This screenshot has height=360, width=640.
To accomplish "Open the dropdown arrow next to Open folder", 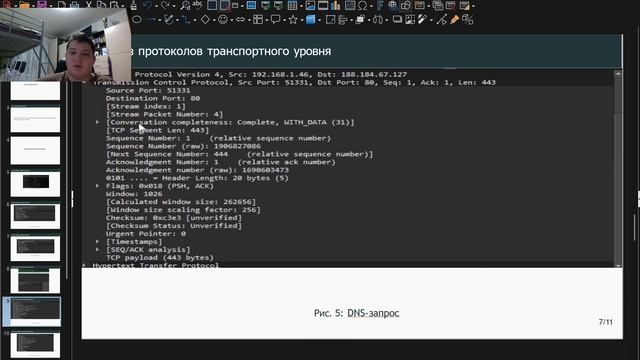I will click(x=33, y=6).
